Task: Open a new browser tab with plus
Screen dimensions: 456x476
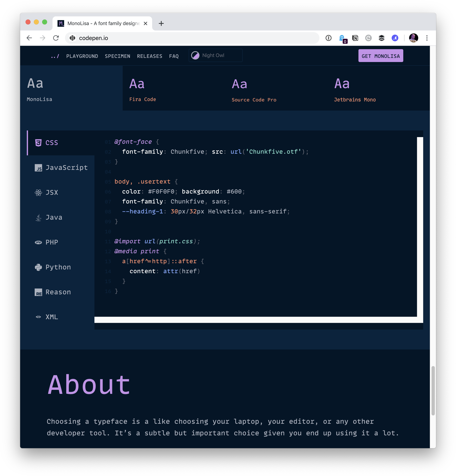Action: click(x=161, y=23)
